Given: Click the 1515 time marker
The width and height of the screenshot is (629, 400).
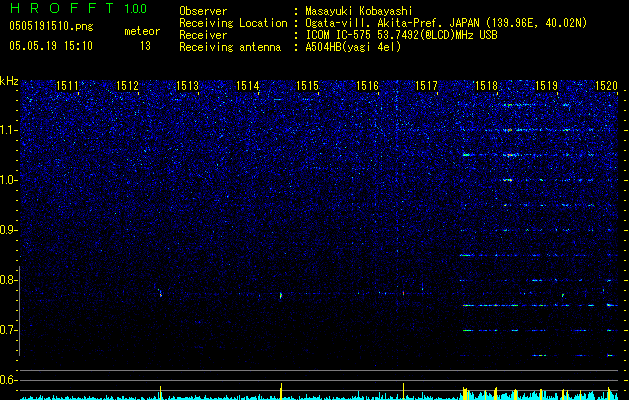Looking at the screenshot, I should pos(307,85).
